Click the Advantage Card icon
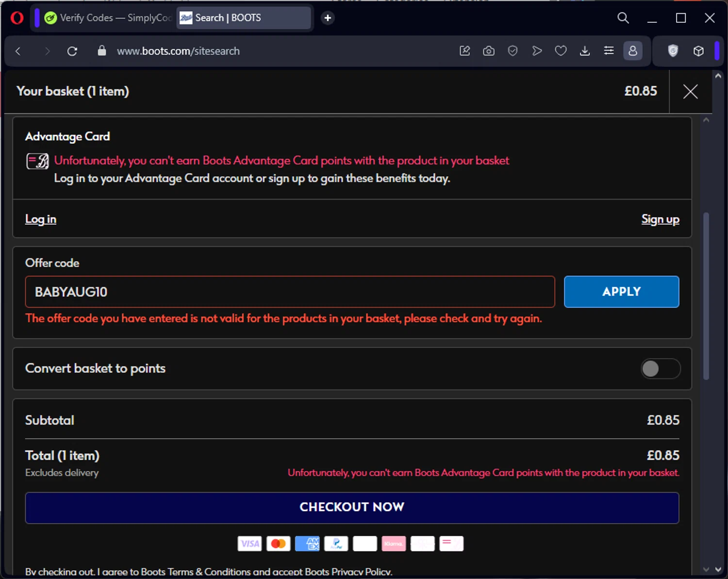This screenshot has height=579, width=728. coord(37,161)
